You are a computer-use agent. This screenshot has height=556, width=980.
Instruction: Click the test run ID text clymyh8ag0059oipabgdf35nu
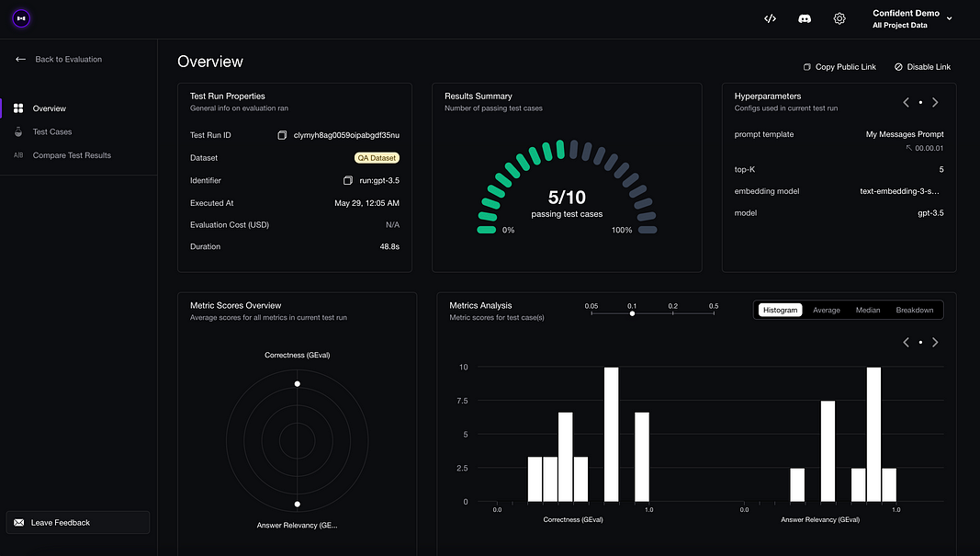pos(346,135)
